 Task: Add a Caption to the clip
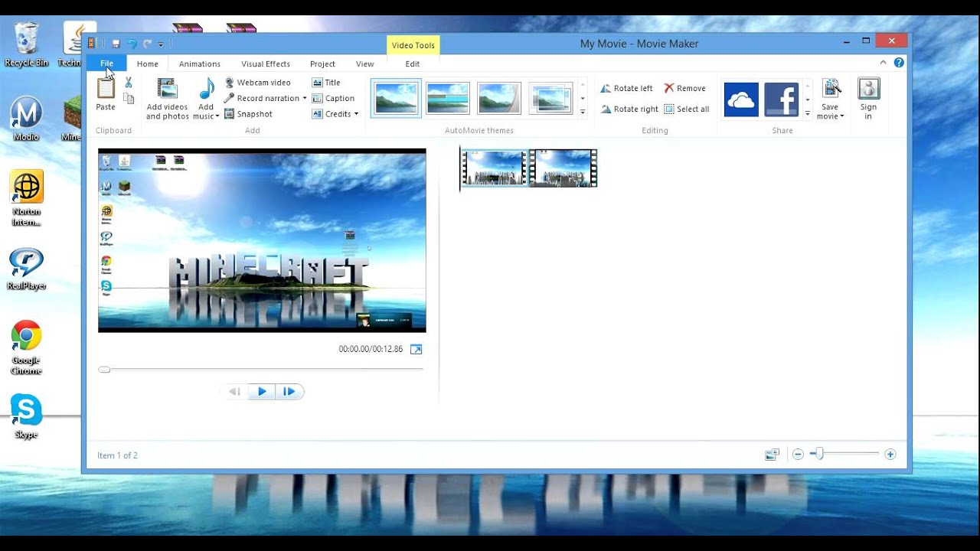(333, 98)
